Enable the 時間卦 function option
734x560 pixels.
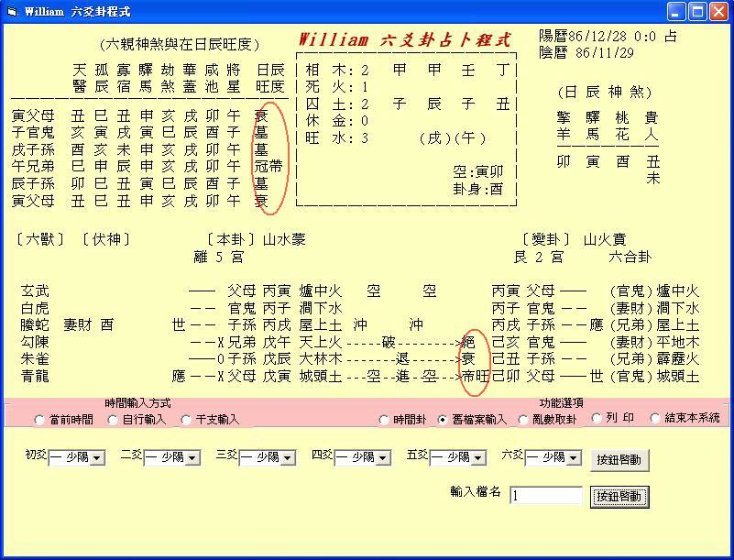(384, 420)
